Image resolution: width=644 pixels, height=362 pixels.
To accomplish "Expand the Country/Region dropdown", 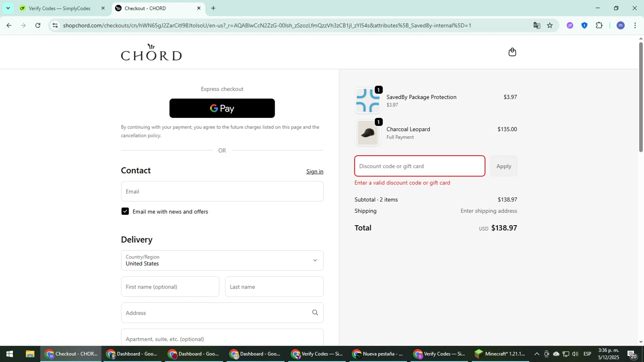I will click(222, 260).
